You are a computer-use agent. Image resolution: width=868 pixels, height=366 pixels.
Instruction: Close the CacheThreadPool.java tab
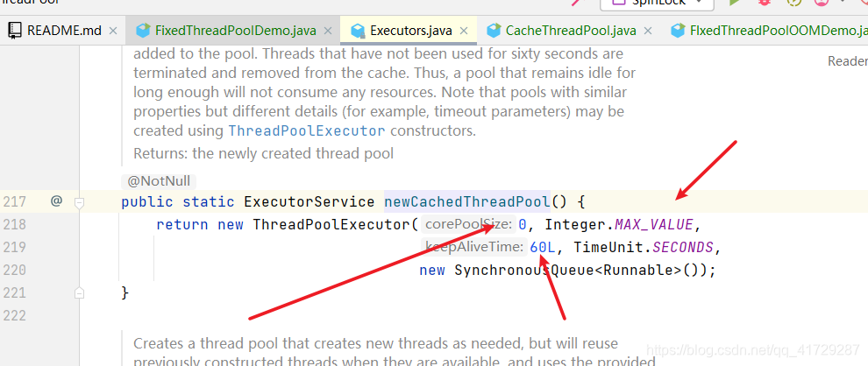(649, 31)
